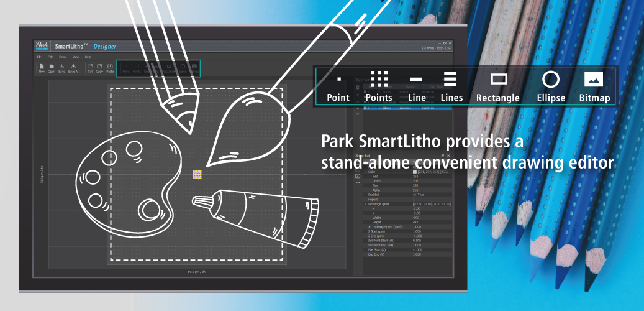644x311 pixels.
Task: Click the Height value 4.00
Action: 416,222
